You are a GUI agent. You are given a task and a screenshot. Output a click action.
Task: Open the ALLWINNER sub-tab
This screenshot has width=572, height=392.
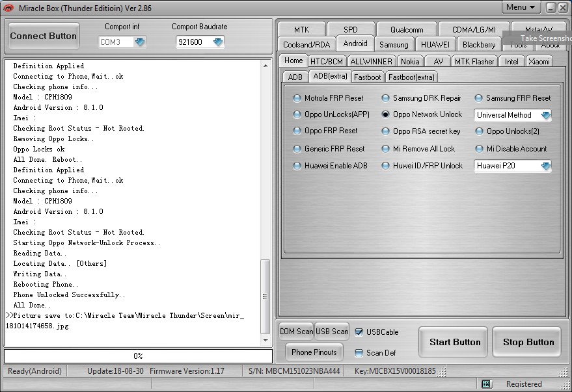[x=371, y=62]
